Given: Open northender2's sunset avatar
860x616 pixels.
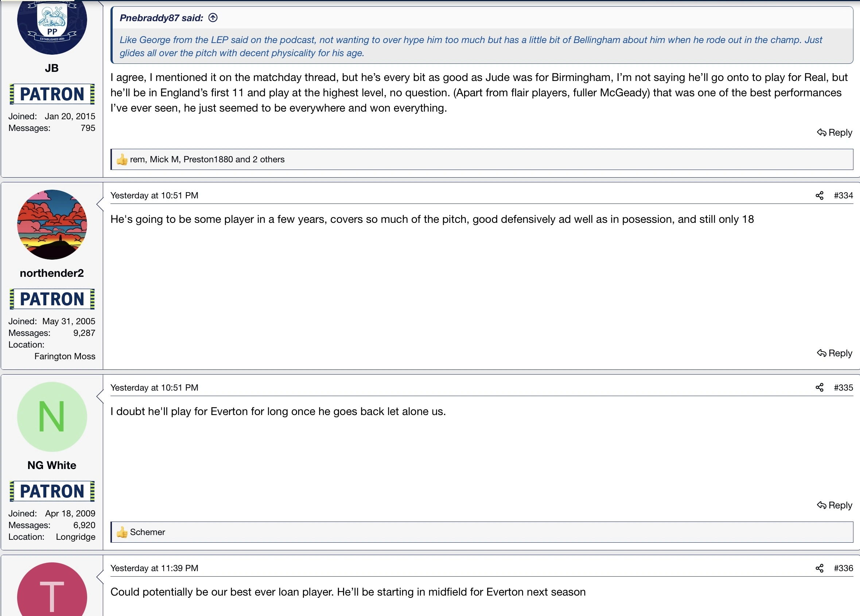Looking at the screenshot, I should point(52,225).
